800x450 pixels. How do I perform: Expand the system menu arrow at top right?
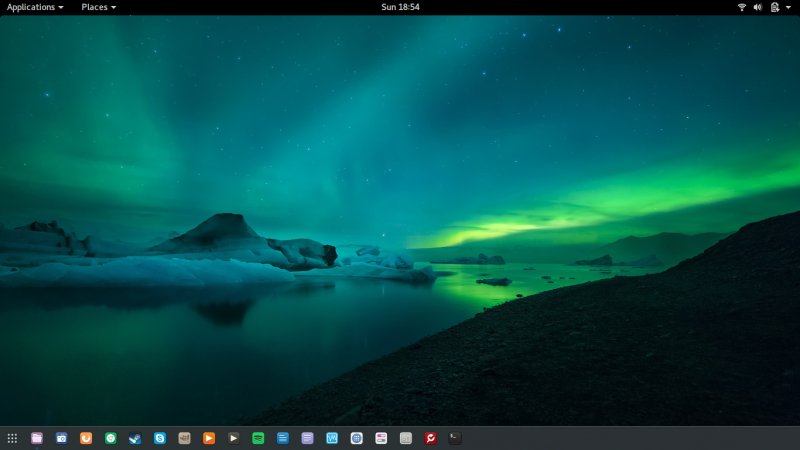click(x=788, y=7)
